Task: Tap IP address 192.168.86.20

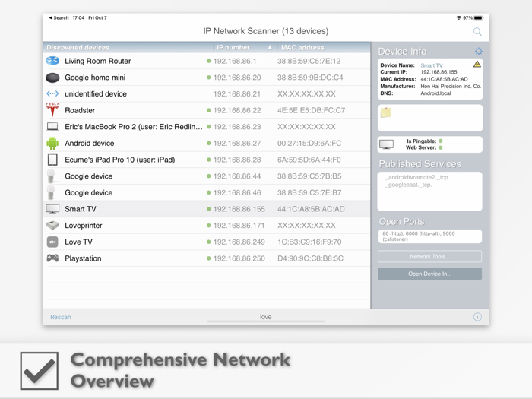Action: (237, 78)
